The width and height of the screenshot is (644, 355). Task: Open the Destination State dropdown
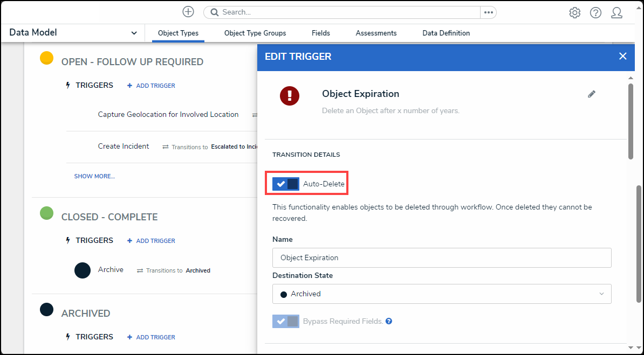[441, 294]
